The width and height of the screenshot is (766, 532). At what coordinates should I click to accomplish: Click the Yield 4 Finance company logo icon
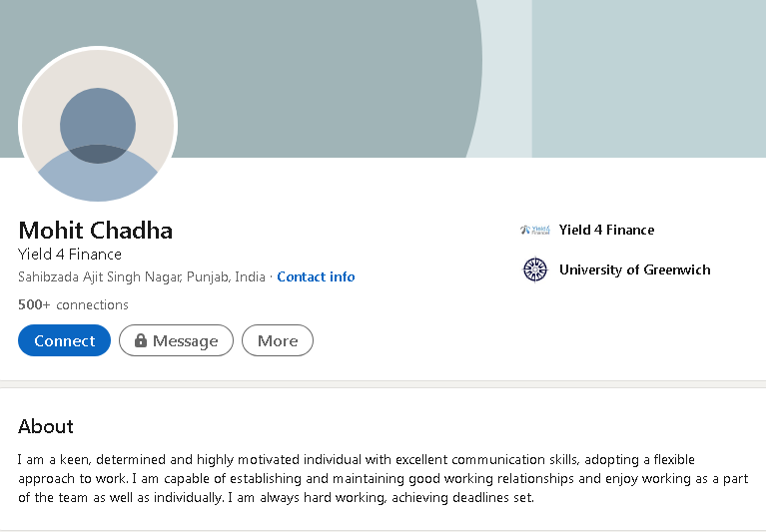pos(535,230)
